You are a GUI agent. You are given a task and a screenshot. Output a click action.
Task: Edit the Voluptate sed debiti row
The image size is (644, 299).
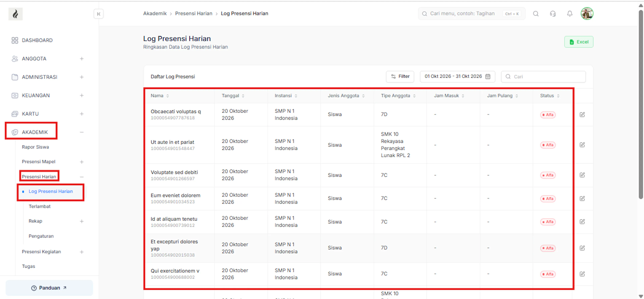582,175
